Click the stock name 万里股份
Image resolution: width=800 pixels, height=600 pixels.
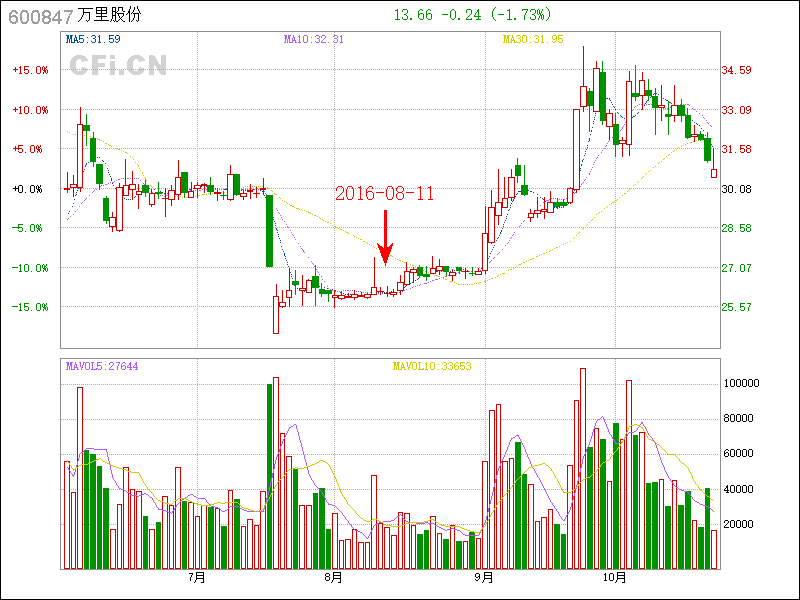click(109, 16)
